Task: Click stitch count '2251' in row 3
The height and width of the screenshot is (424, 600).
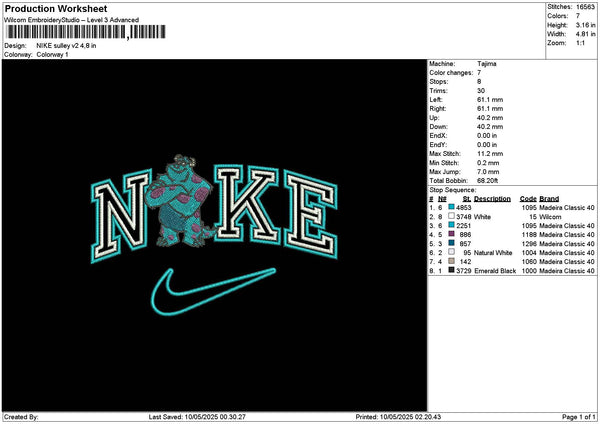Action: click(464, 226)
